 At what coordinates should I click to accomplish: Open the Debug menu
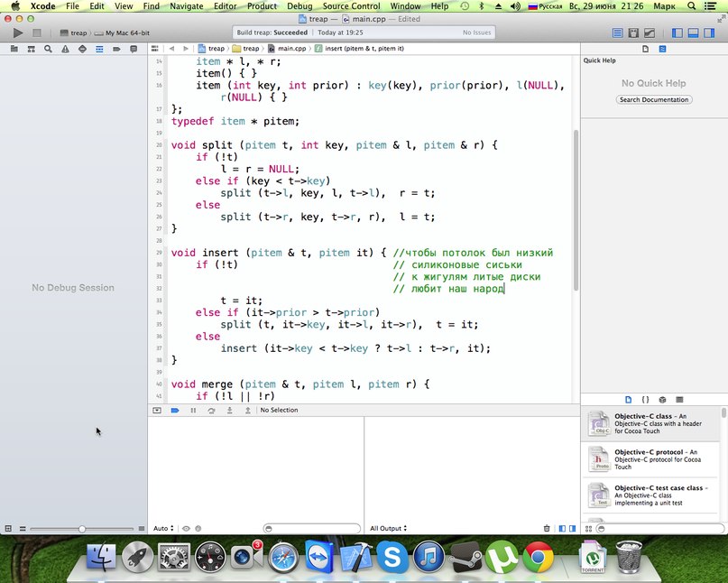coord(299,6)
